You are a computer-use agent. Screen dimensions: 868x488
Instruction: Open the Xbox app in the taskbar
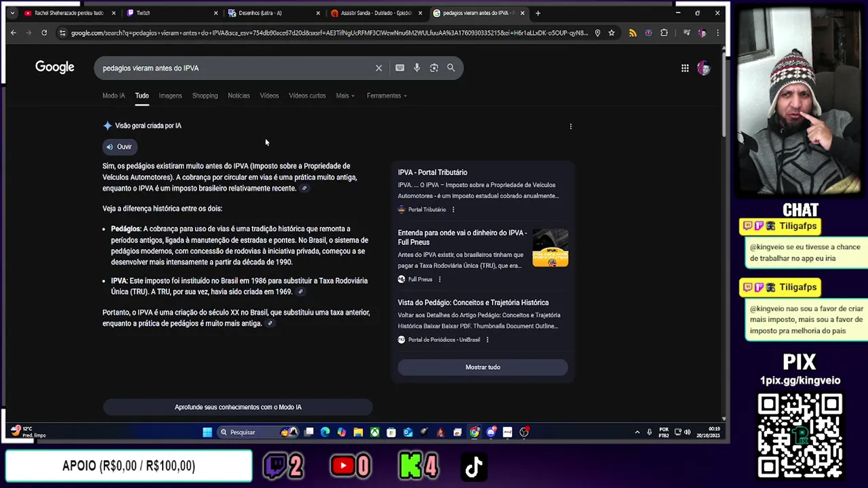374,432
